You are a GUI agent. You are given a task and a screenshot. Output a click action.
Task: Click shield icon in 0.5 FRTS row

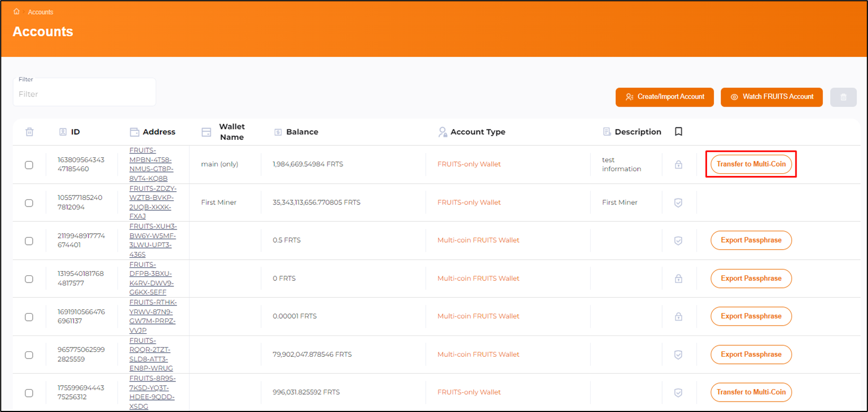click(679, 240)
